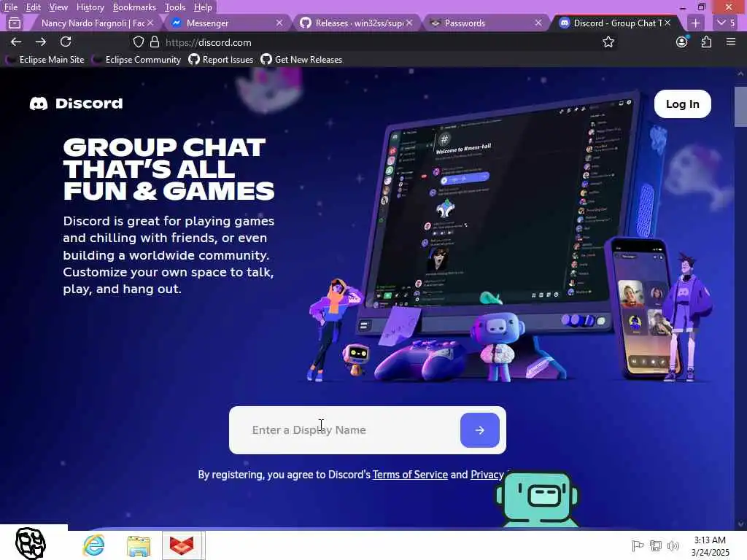The image size is (747, 560).
Task: Launch Internet Explorer from the taskbar
Action: (x=93, y=545)
